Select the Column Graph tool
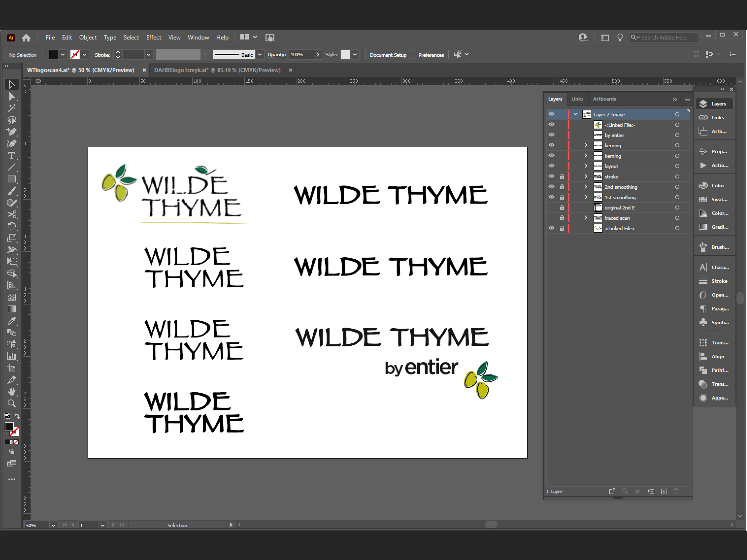This screenshot has height=560, width=747. (11, 356)
